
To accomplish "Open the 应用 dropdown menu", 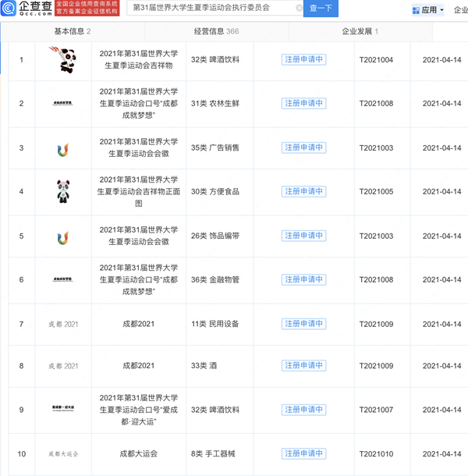I will [x=428, y=10].
